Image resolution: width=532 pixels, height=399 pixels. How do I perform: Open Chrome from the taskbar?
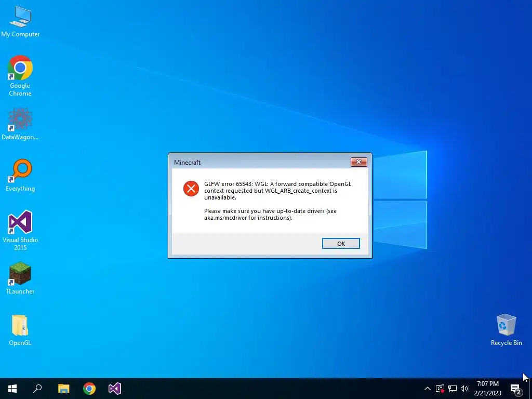pos(89,389)
